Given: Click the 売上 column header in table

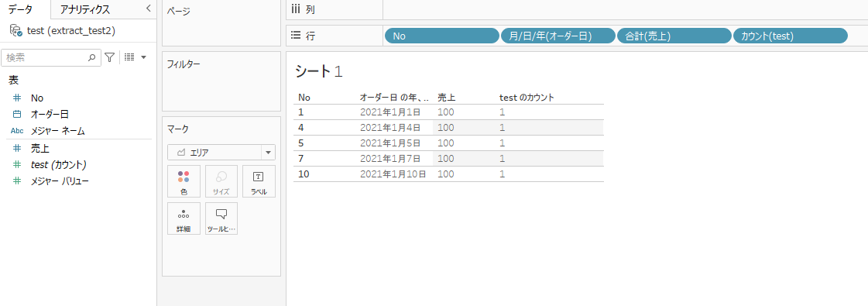Looking at the screenshot, I should tap(446, 98).
